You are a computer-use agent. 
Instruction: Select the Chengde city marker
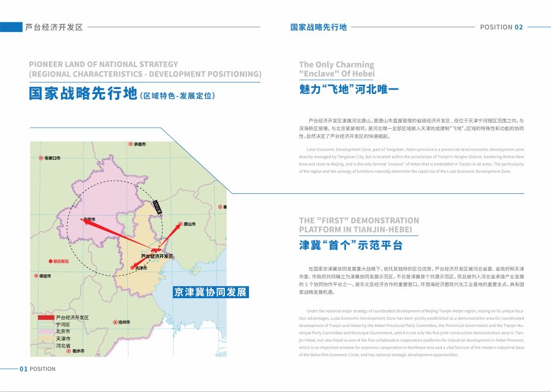coord(131,144)
